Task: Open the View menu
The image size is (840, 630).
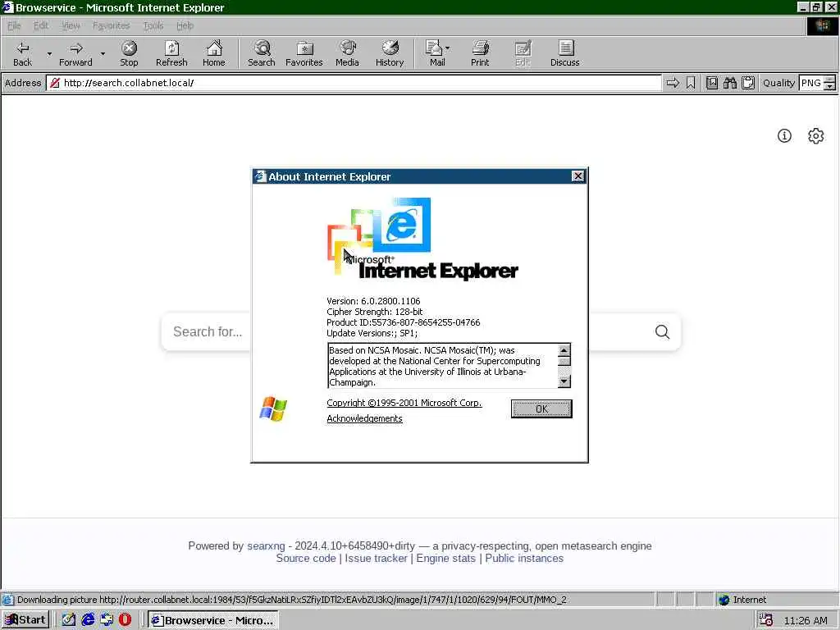Action: coord(71,25)
